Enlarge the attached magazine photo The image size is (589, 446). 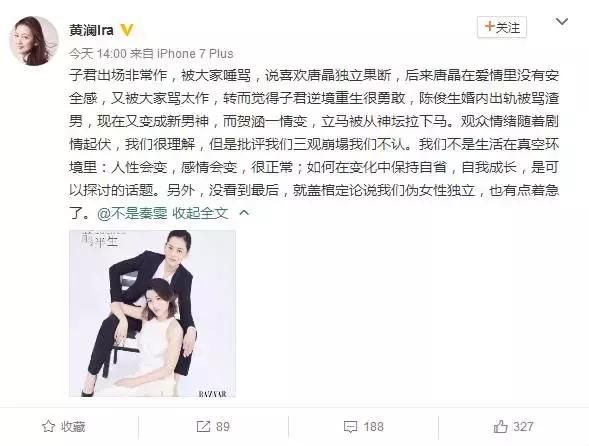[x=153, y=313]
